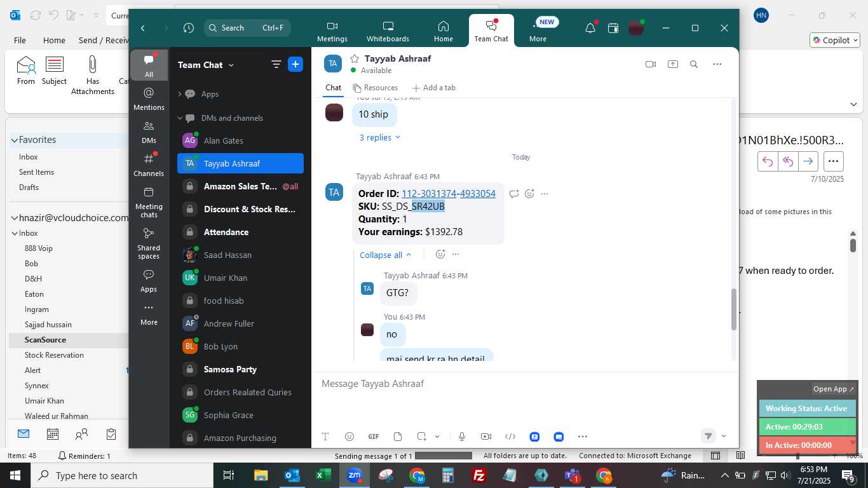
Task: Open the Saad Hassan chat
Action: click(240, 255)
